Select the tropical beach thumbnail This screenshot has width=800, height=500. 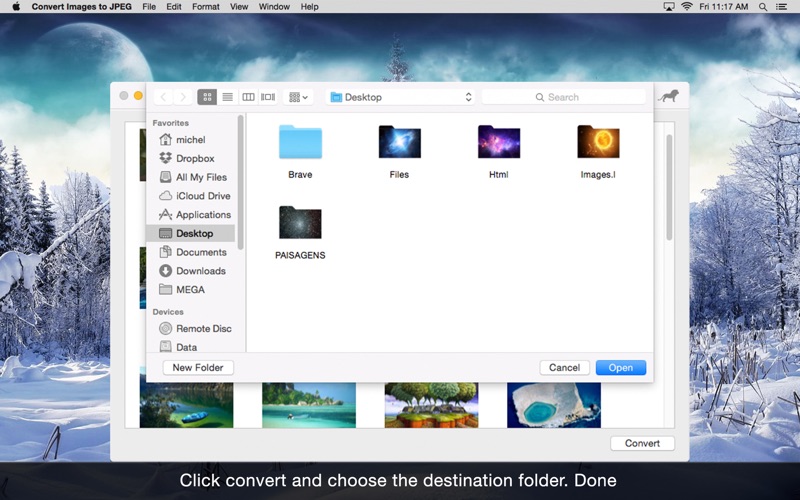coord(309,405)
